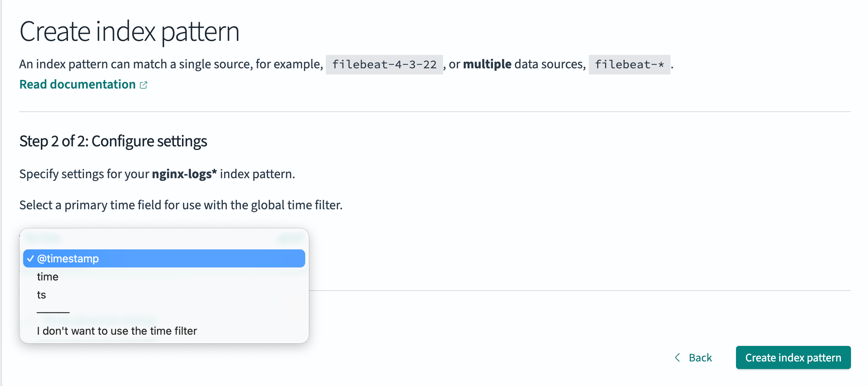Click the bold word "multiple"
This screenshot has width=868, height=386.
tap(487, 64)
